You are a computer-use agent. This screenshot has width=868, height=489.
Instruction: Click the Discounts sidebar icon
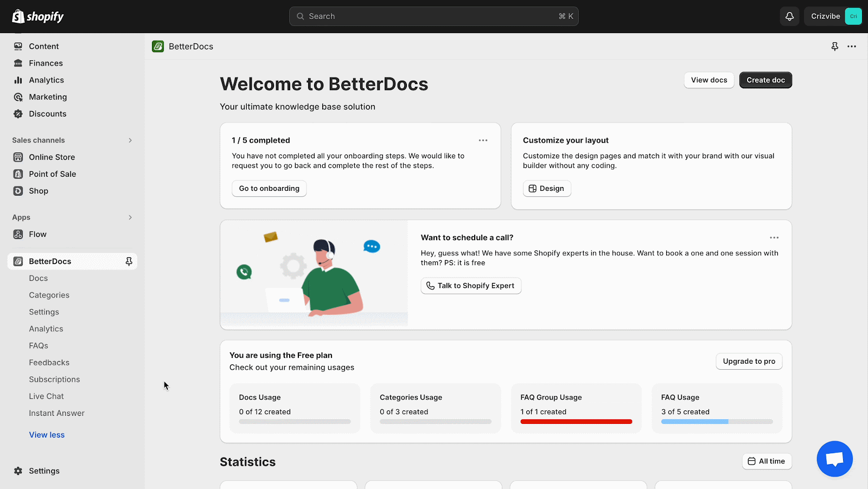click(18, 114)
